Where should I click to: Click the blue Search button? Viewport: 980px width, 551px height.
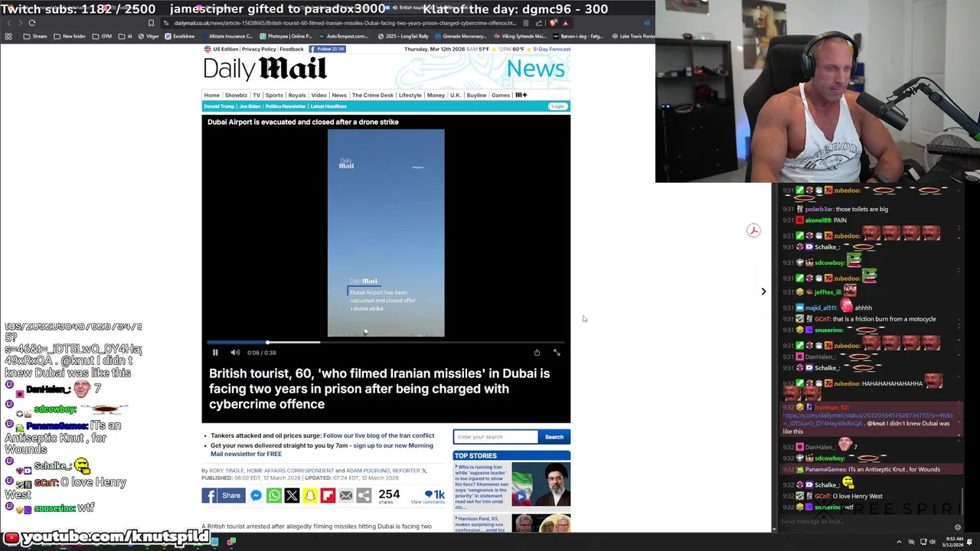coord(554,437)
